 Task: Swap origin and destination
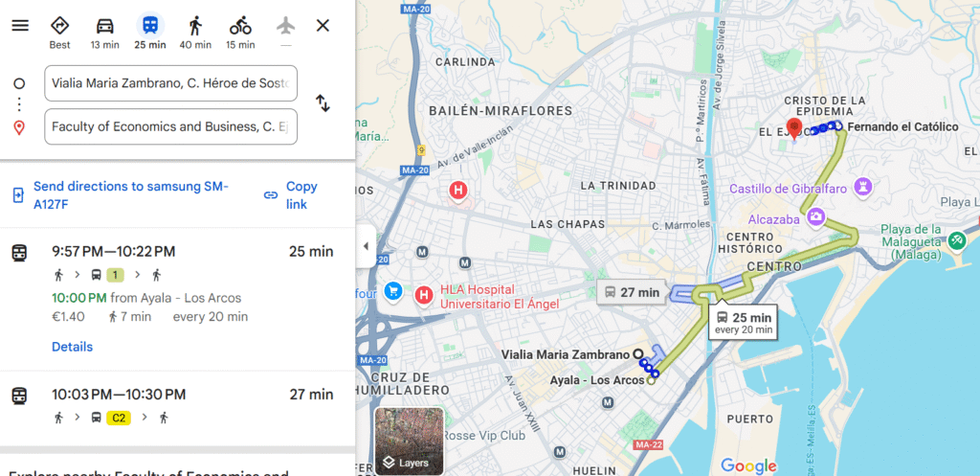point(323,103)
